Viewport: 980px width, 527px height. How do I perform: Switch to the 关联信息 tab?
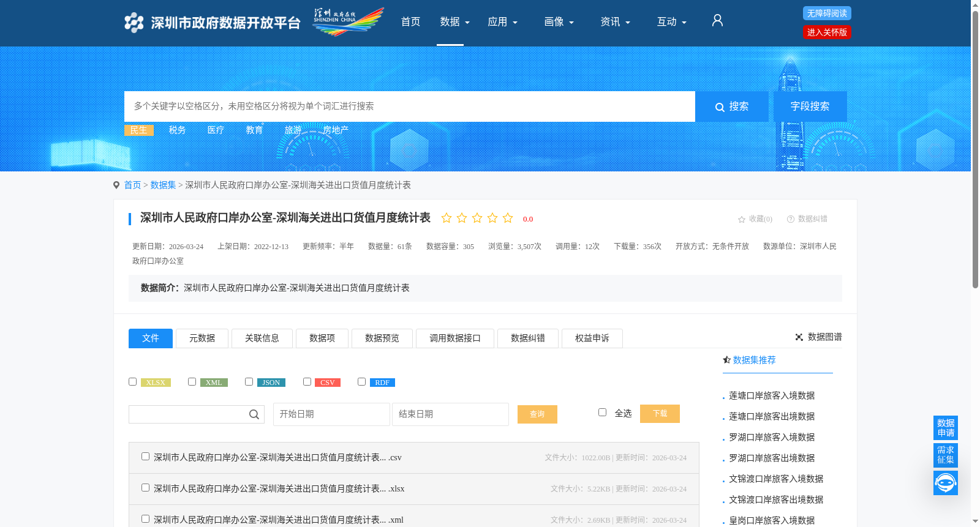262,338
